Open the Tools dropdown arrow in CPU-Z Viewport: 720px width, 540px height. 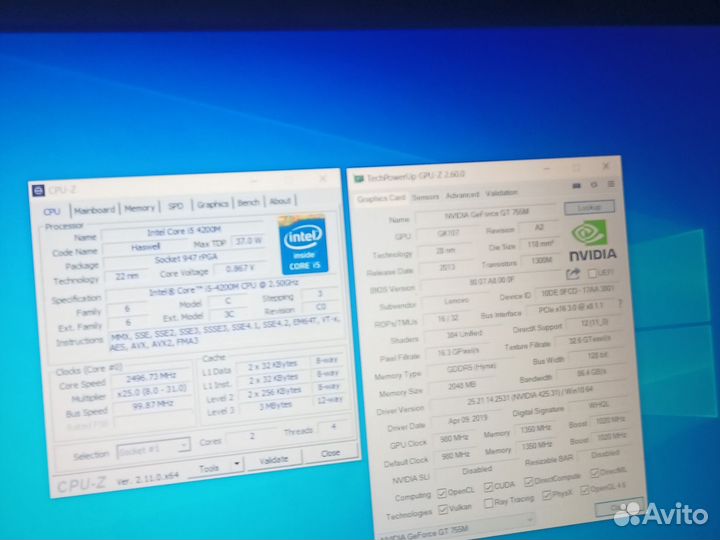coord(236,464)
